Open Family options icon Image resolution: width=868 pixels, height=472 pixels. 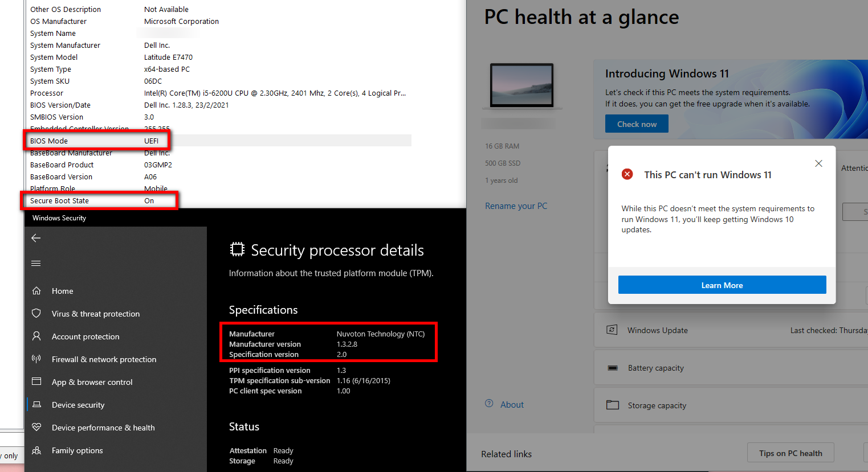point(36,450)
